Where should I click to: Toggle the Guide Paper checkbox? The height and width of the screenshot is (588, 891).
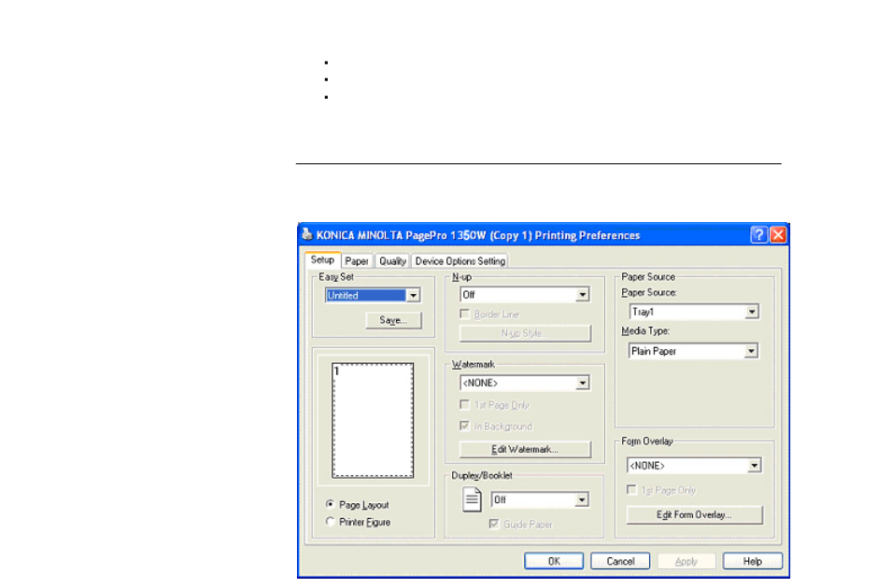click(x=494, y=524)
